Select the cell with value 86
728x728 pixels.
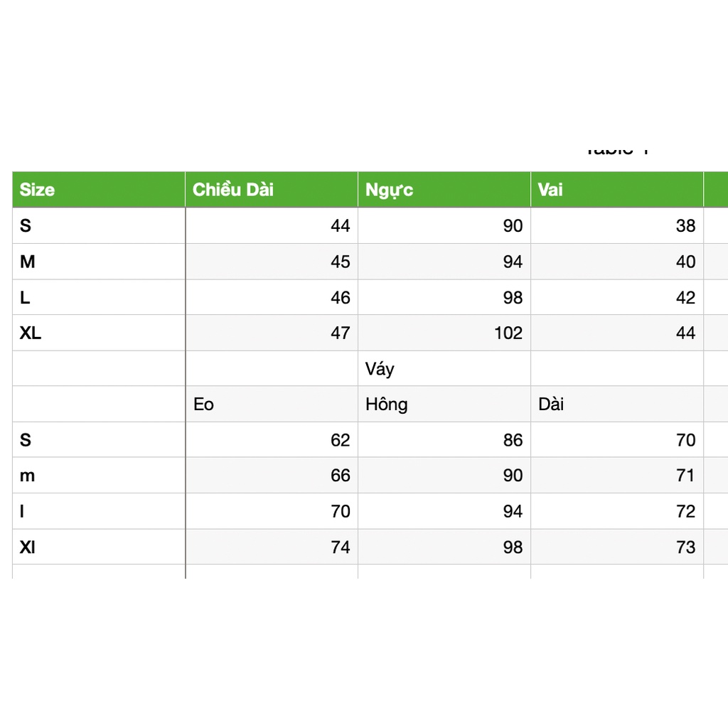coord(444,439)
